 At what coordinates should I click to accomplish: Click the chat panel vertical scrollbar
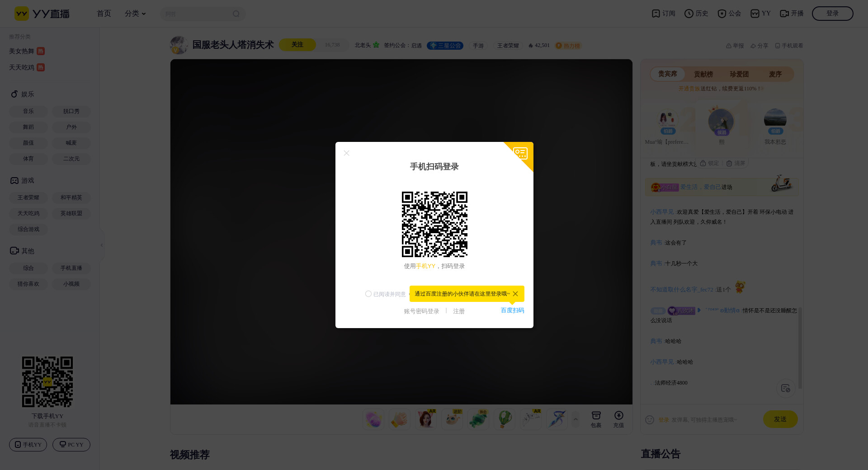[800, 348]
